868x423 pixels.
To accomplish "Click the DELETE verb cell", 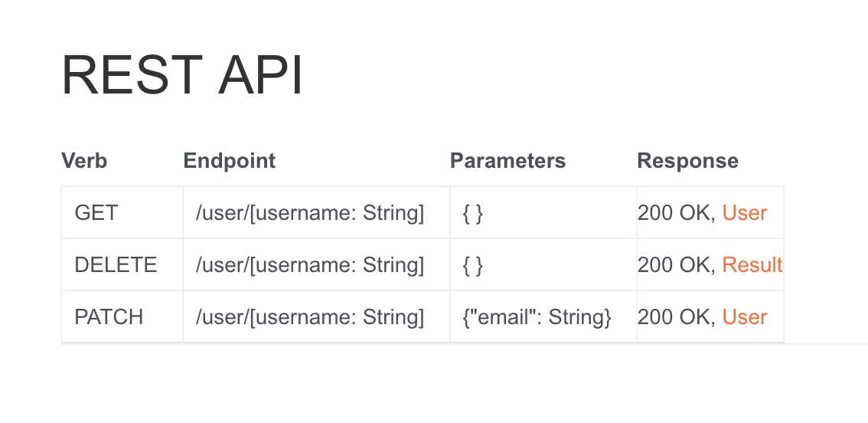I will pyautogui.click(x=116, y=264).
